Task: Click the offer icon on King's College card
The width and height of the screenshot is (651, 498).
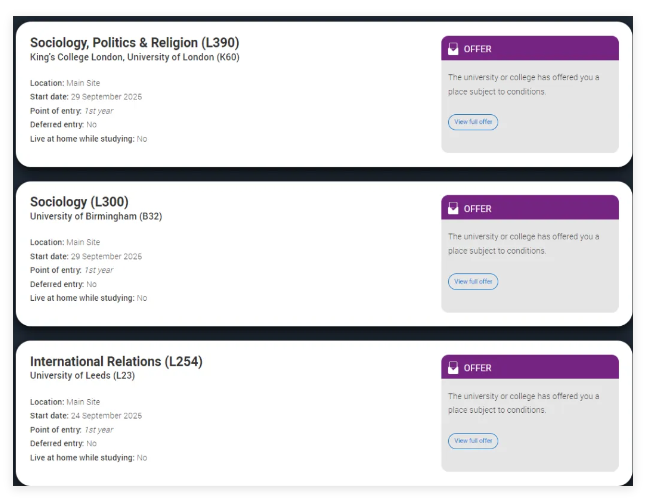Action: [x=455, y=49]
